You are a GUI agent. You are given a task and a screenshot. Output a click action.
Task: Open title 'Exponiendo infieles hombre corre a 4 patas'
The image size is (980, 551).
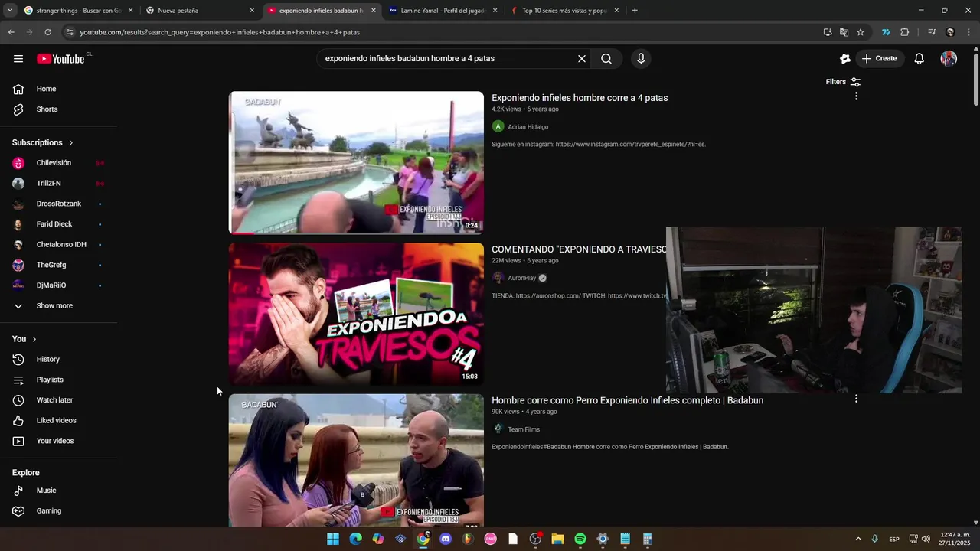[580, 98]
